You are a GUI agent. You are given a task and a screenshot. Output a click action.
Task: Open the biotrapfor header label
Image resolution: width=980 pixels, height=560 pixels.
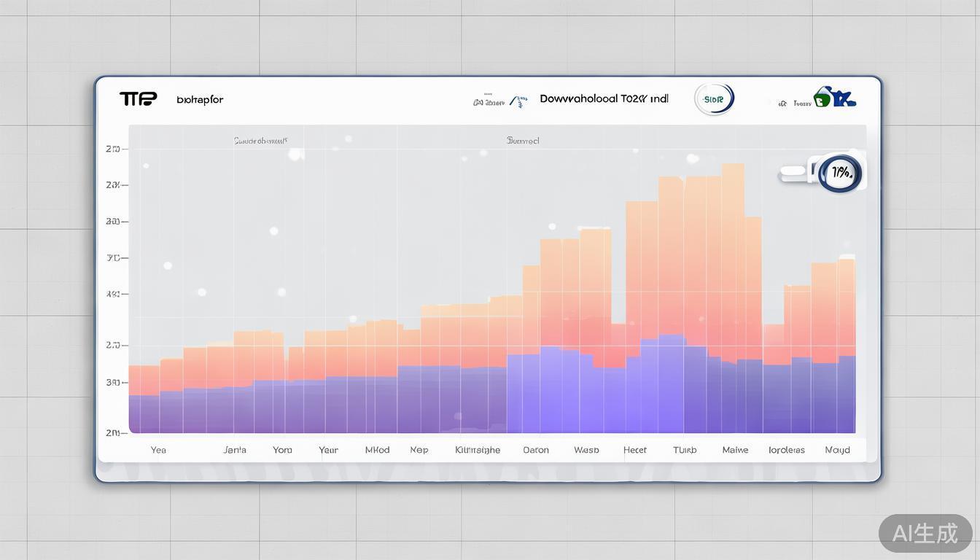(200, 100)
